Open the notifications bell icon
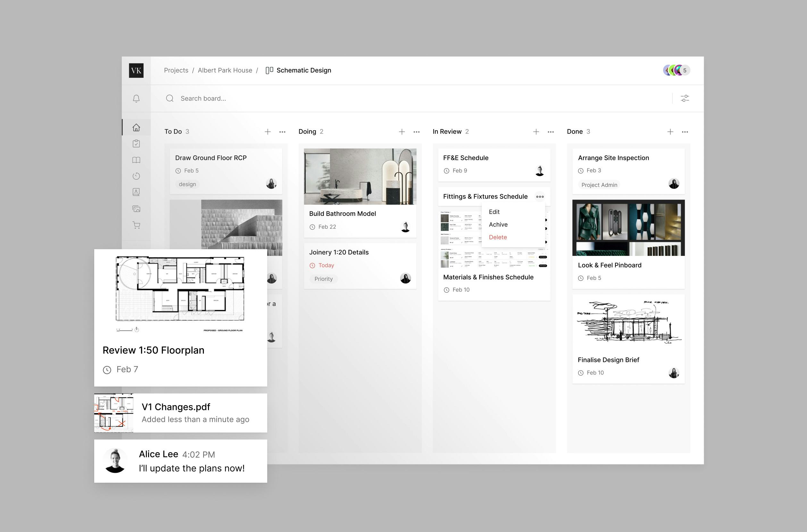This screenshot has width=807, height=532. pyautogui.click(x=136, y=98)
